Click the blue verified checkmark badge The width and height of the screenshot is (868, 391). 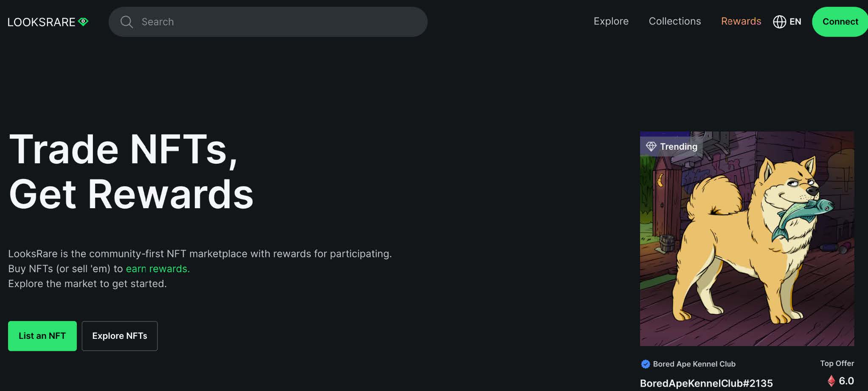coord(646,364)
